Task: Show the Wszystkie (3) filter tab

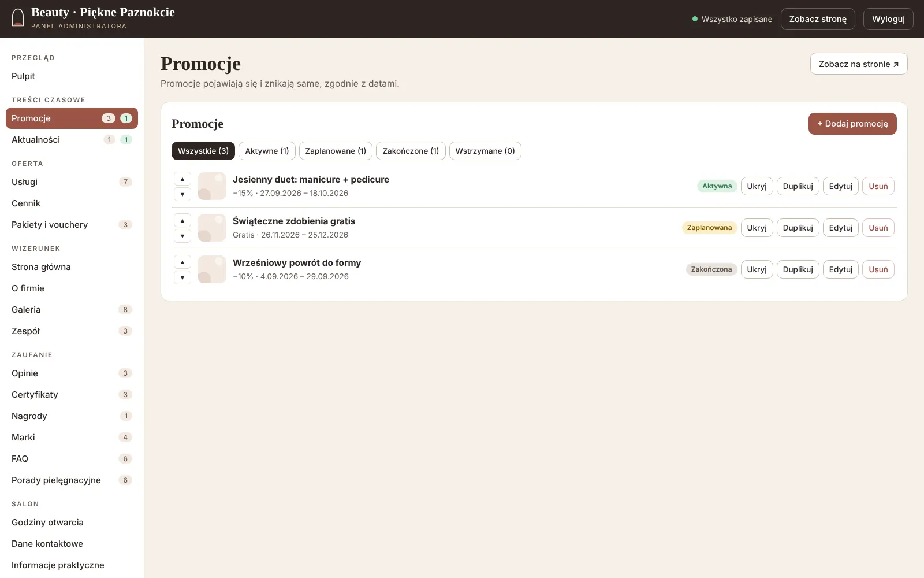Action: [203, 151]
